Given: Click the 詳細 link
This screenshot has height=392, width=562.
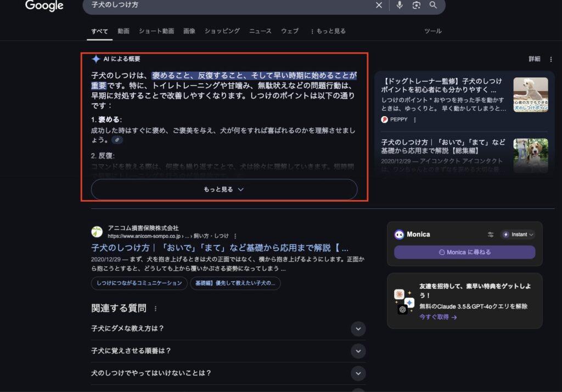Looking at the screenshot, I should point(535,59).
